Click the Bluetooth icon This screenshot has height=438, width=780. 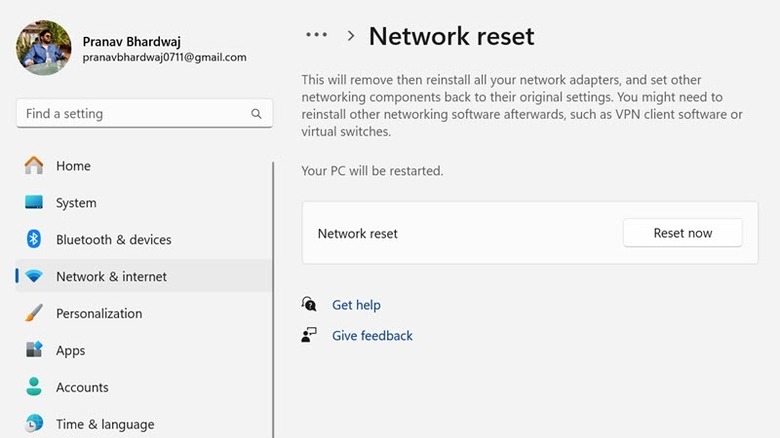coord(34,240)
